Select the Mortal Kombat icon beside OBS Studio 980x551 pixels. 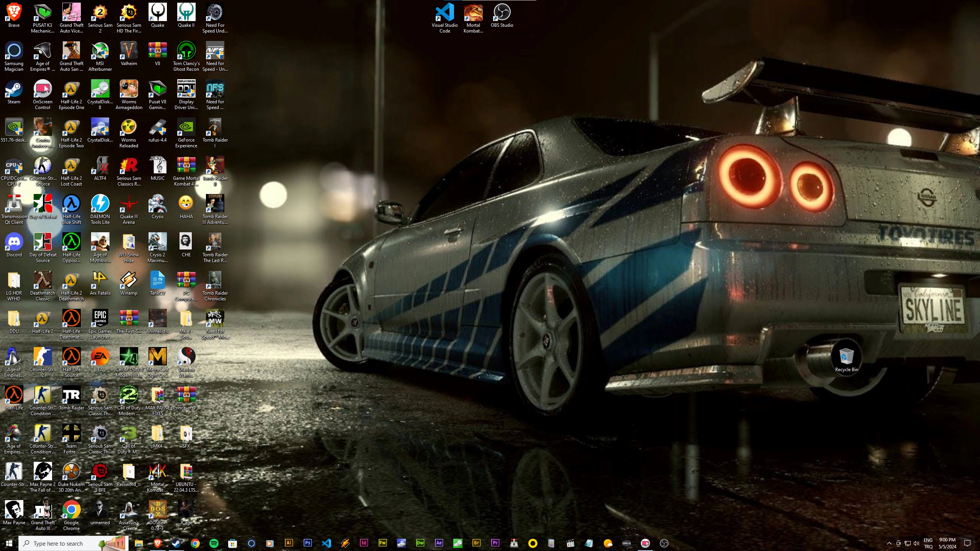point(473,18)
